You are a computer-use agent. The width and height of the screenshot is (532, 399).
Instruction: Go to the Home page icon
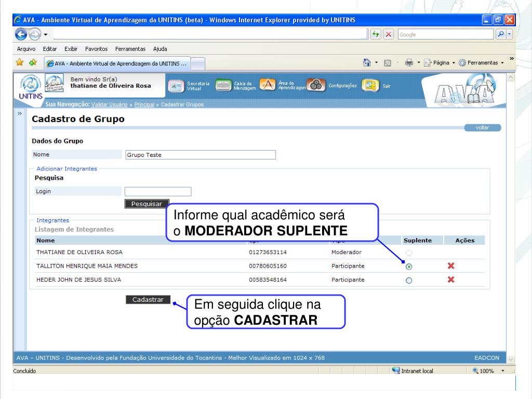[367, 63]
